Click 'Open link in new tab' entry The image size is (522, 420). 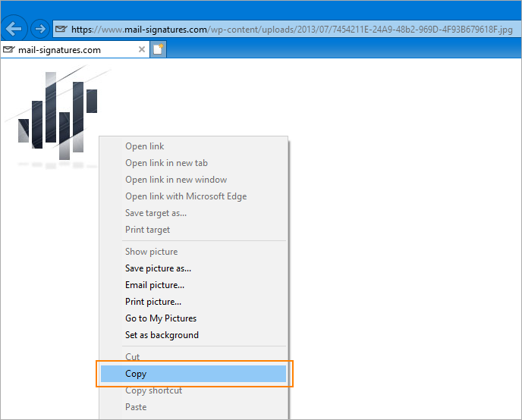click(166, 163)
